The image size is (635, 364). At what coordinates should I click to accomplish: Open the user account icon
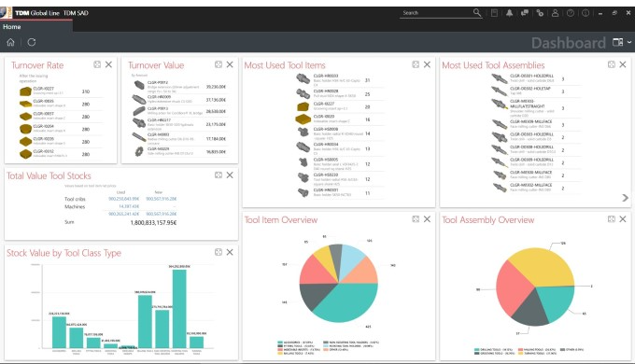pos(556,13)
